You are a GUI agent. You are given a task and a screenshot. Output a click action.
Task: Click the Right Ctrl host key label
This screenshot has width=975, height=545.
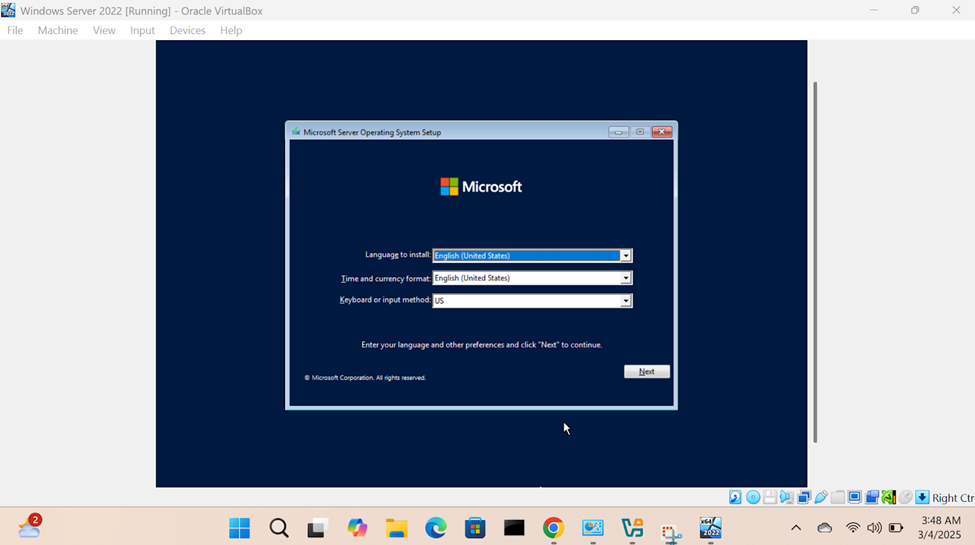pos(953,498)
